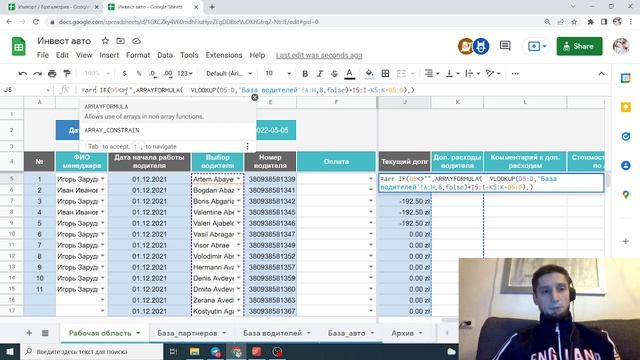
Task: Open the Edit menu
Action: [62, 55]
